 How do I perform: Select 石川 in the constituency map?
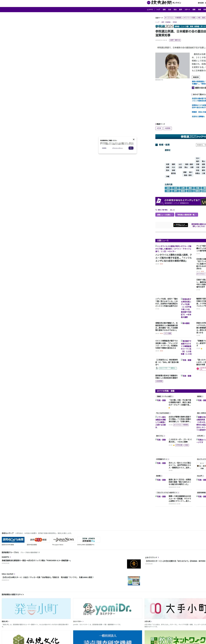pos(198,158)
